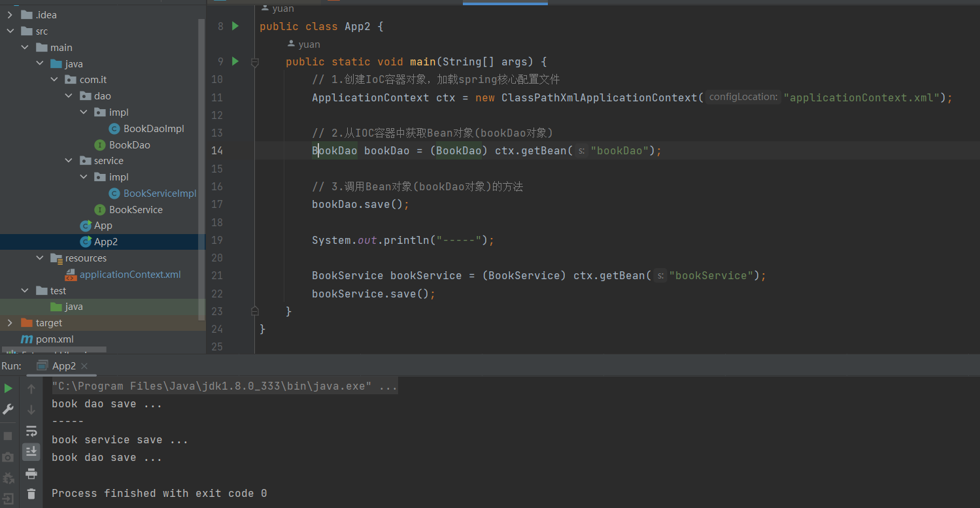980x508 pixels.
Task: Go up the stack trace arrow
Action: [31, 389]
